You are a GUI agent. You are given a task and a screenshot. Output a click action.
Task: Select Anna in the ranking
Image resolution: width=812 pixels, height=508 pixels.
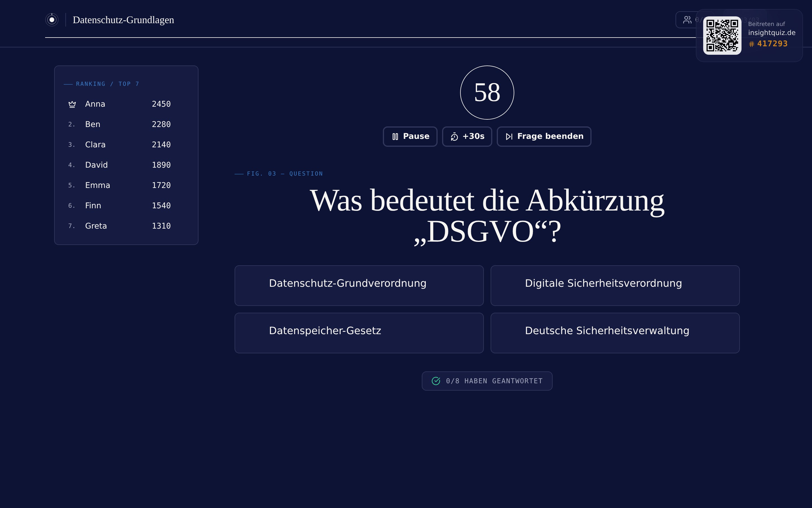pos(126,104)
